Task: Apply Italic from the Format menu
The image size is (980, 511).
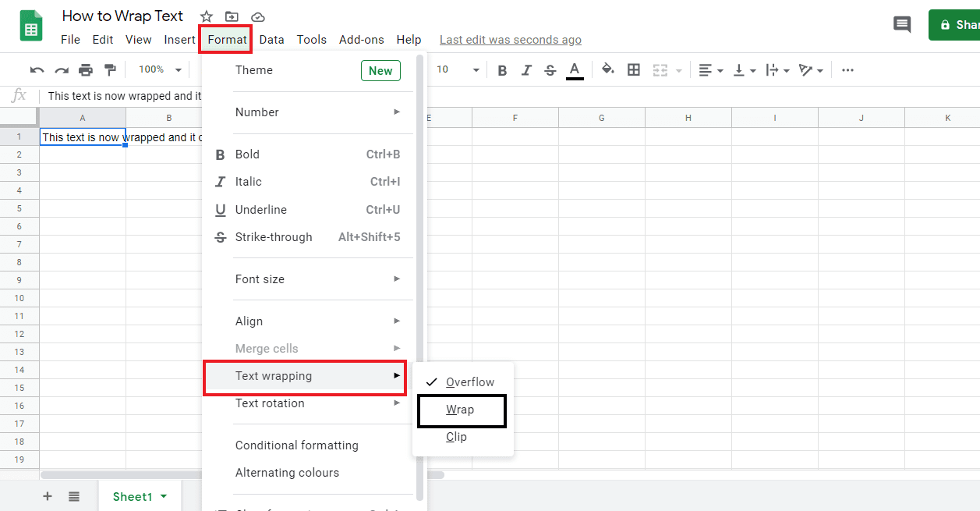Action: tap(309, 182)
